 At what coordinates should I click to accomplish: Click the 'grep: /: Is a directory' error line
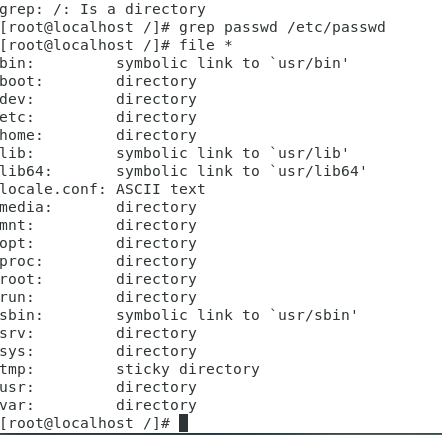click(103, 9)
